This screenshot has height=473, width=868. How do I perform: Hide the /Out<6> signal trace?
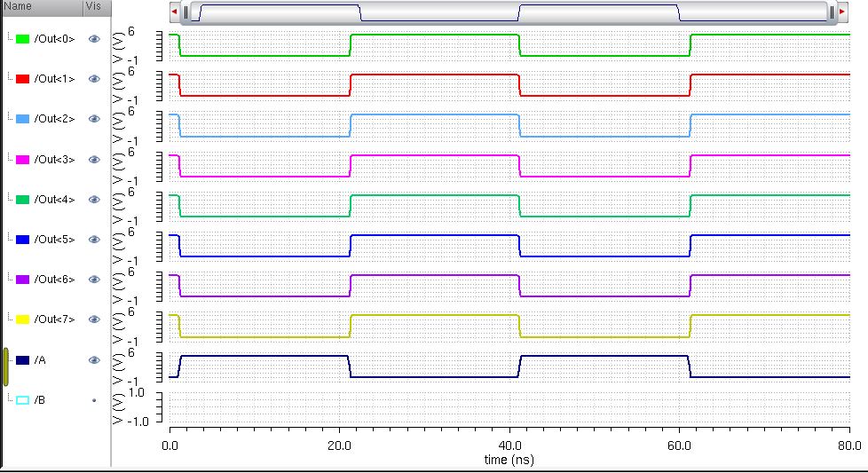pyautogui.click(x=94, y=280)
